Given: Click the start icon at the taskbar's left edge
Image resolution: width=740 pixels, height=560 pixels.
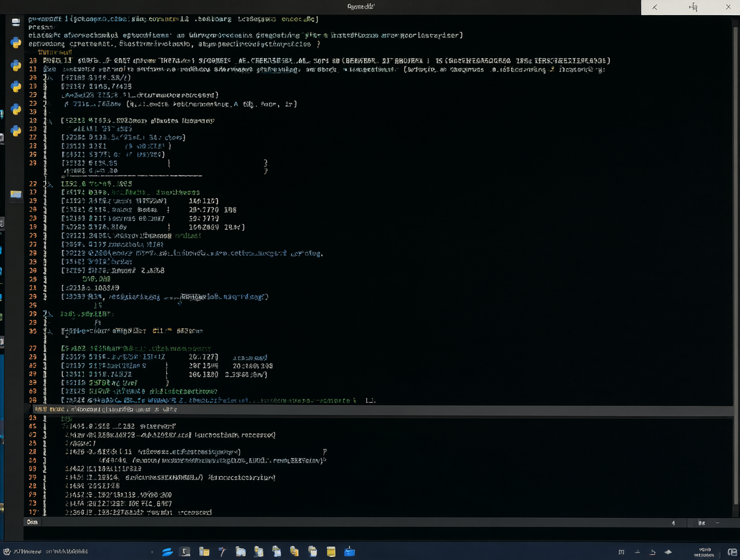Looking at the screenshot, I should (x=7, y=551).
